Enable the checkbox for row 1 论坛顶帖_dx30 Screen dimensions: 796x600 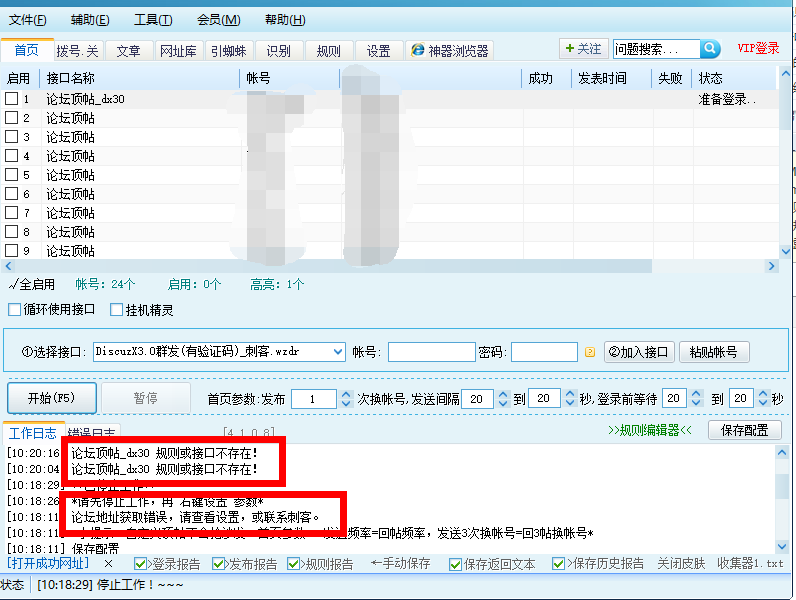point(12,99)
